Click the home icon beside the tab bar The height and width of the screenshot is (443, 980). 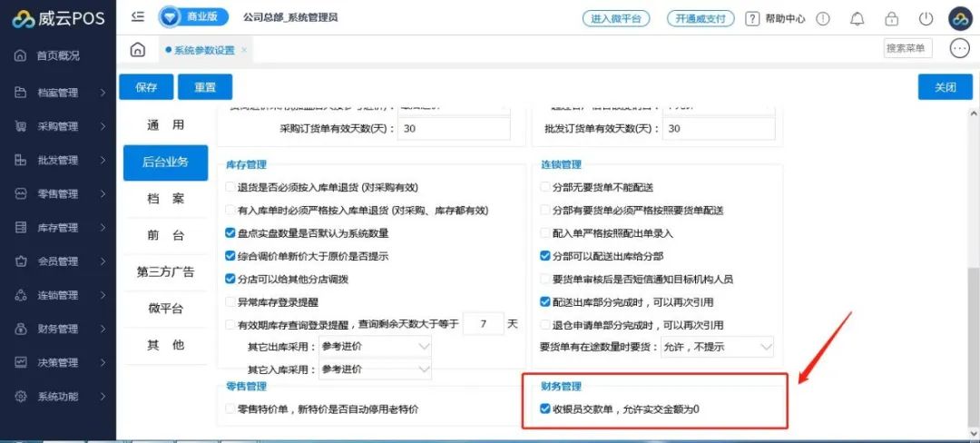click(137, 49)
